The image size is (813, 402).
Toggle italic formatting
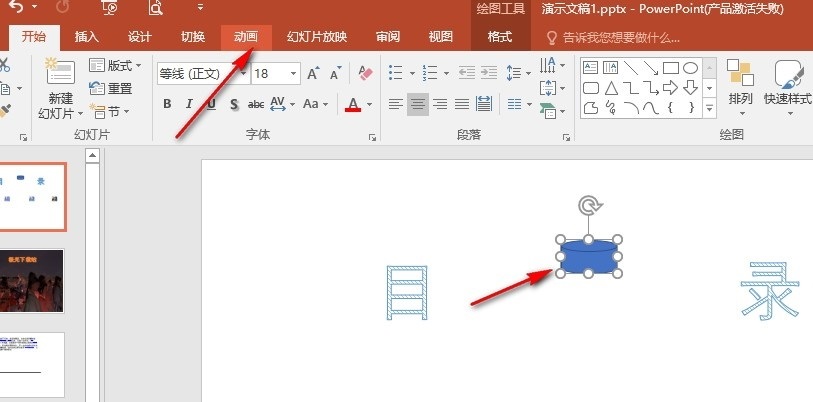[x=189, y=104]
